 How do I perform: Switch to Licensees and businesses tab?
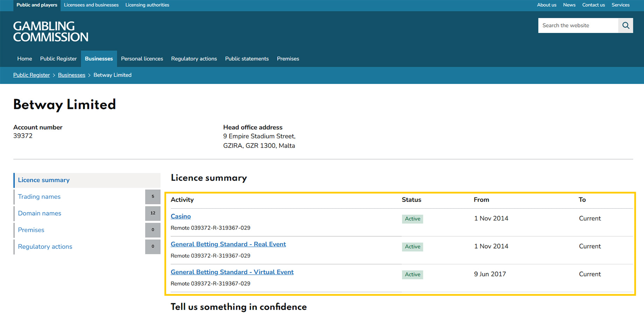point(91,5)
